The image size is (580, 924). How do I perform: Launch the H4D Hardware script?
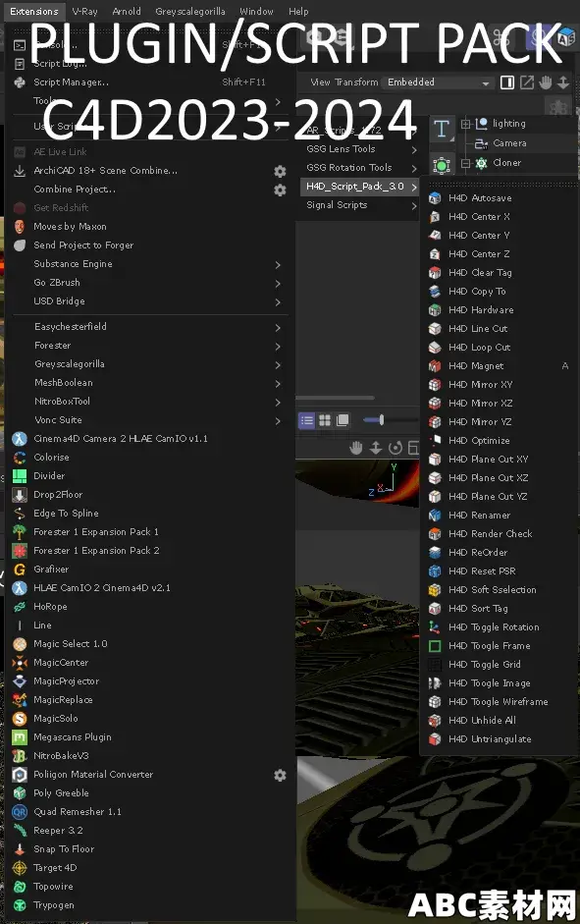pyautogui.click(x=481, y=310)
